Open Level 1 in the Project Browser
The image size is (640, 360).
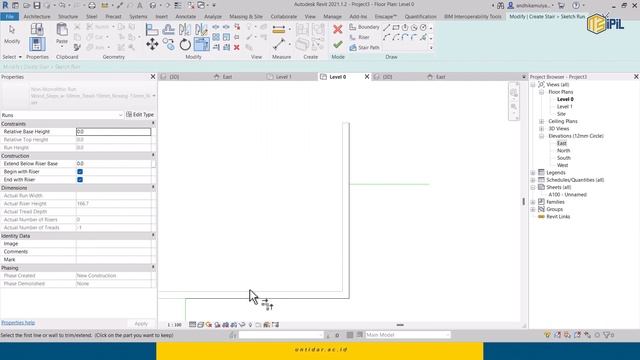(x=564, y=107)
